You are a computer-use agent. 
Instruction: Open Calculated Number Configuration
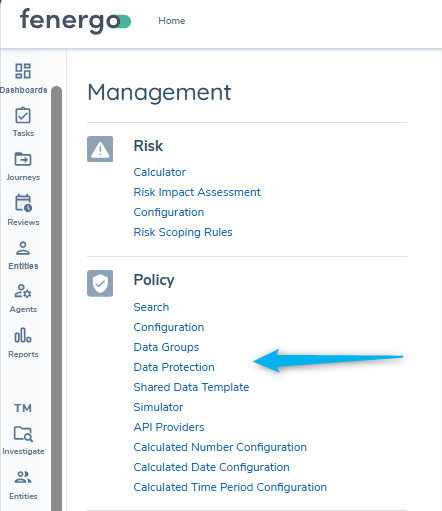pos(220,447)
